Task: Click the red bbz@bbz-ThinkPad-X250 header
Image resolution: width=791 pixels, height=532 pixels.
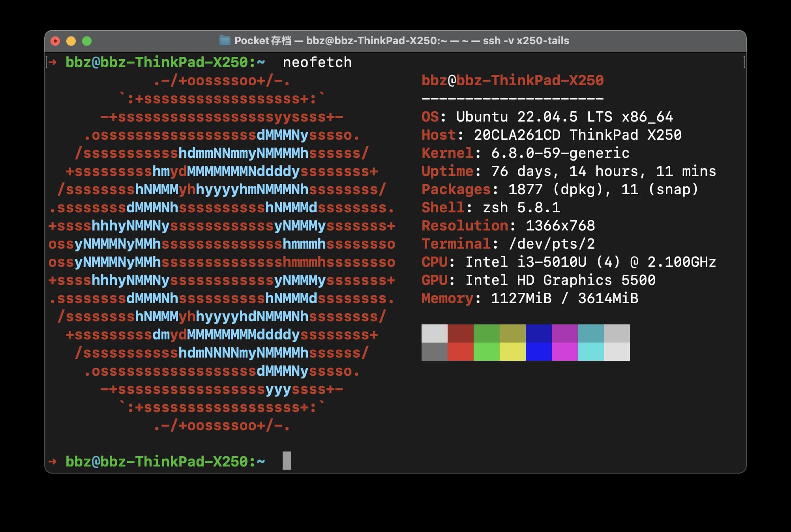Action: tap(512, 81)
